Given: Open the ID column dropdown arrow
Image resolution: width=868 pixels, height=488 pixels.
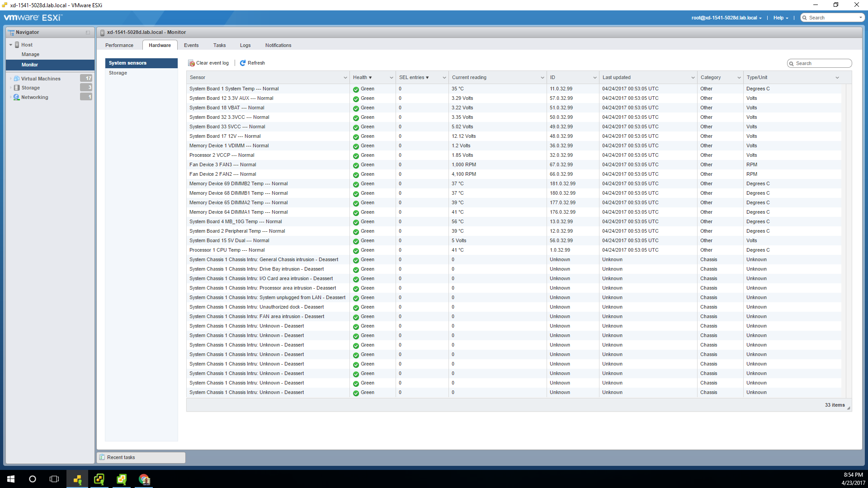Looking at the screenshot, I should coord(595,78).
